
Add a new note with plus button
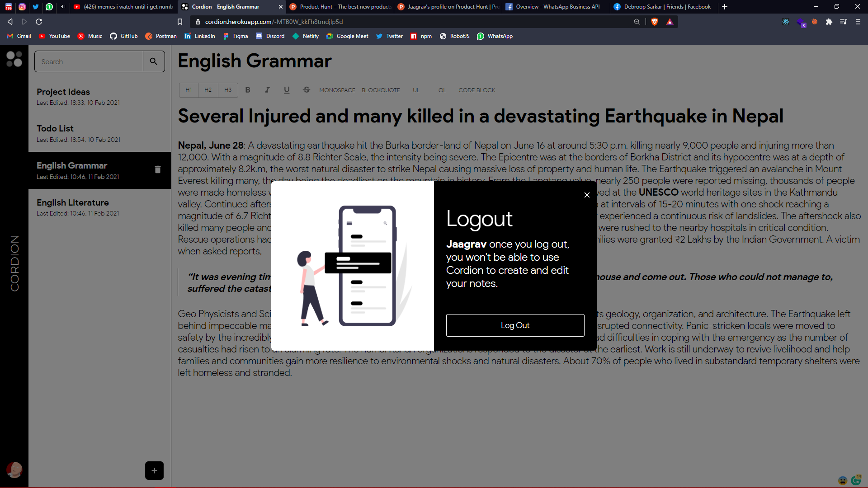click(x=154, y=470)
